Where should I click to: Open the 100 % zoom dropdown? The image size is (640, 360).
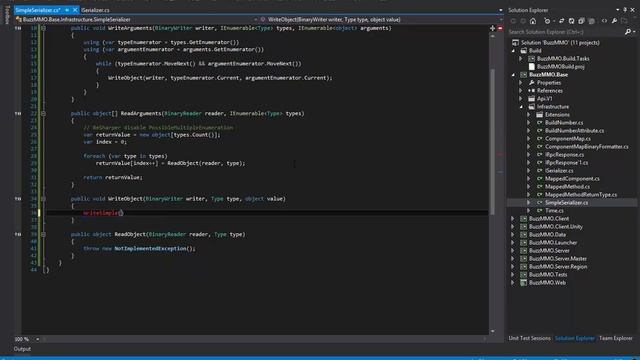[38, 339]
